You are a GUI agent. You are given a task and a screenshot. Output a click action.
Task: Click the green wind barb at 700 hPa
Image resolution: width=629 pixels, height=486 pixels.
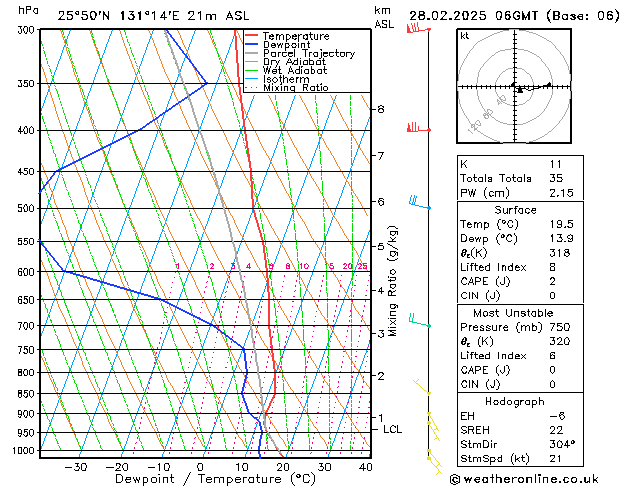coord(420,321)
